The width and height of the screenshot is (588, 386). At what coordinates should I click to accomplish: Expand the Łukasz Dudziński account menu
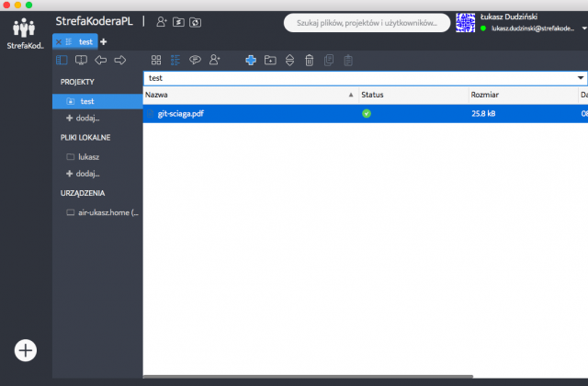(x=583, y=28)
